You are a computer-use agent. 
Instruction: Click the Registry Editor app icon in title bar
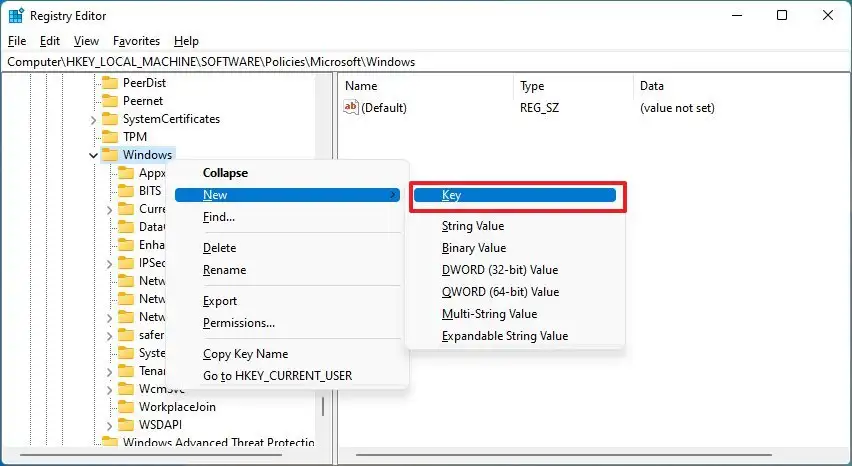click(x=15, y=15)
